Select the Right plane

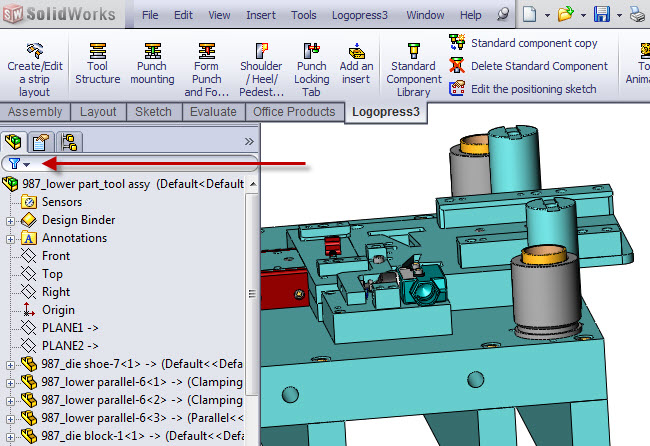click(45, 292)
